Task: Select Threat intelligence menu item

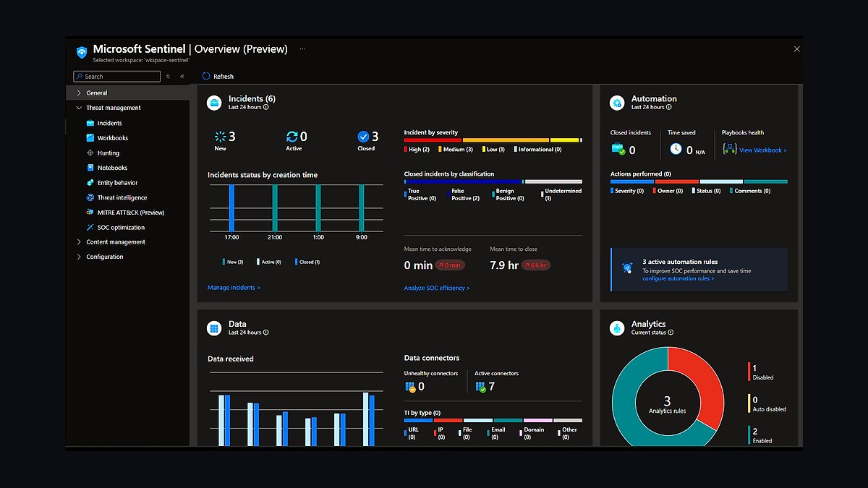Action: [122, 197]
